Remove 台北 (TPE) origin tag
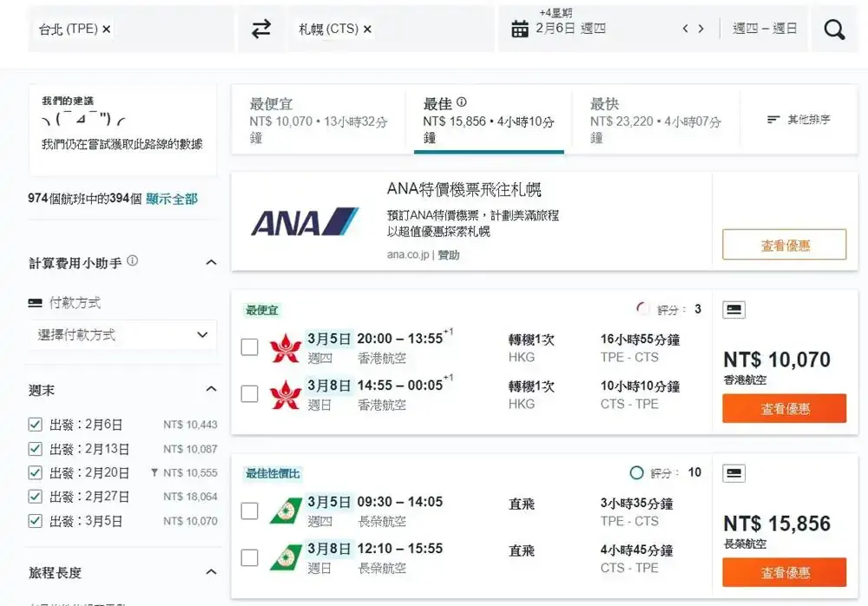The width and height of the screenshot is (868, 606). pyautogui.click(x=107, y=30)
